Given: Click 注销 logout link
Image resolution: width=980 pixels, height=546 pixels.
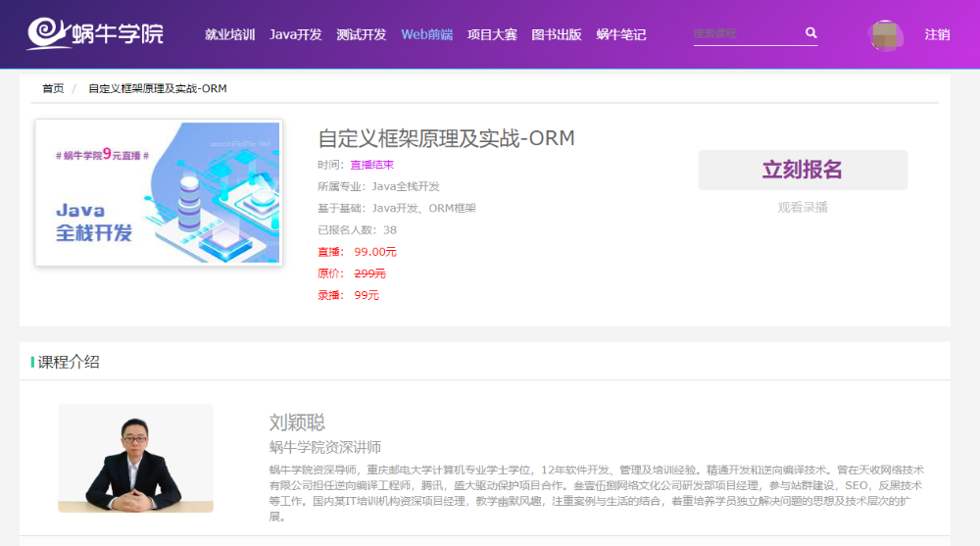Looking at the screenshot, I should [937, 34].
